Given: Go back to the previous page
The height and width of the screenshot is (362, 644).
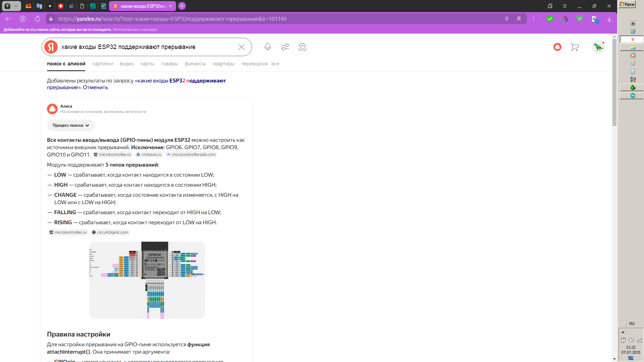Looking at the screenshot, I should click(8, 19).
